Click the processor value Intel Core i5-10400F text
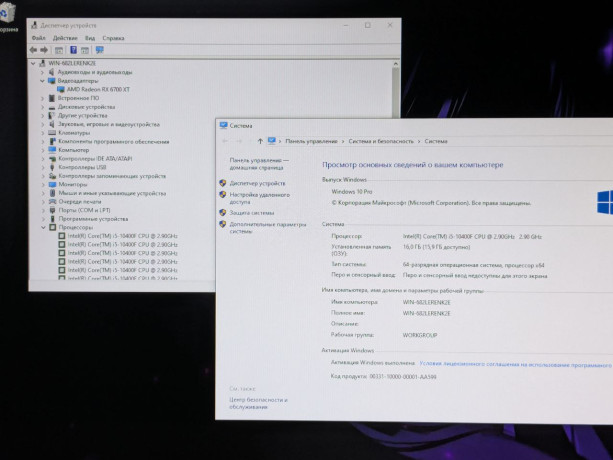The image size is (613, 460). [472, 236]
